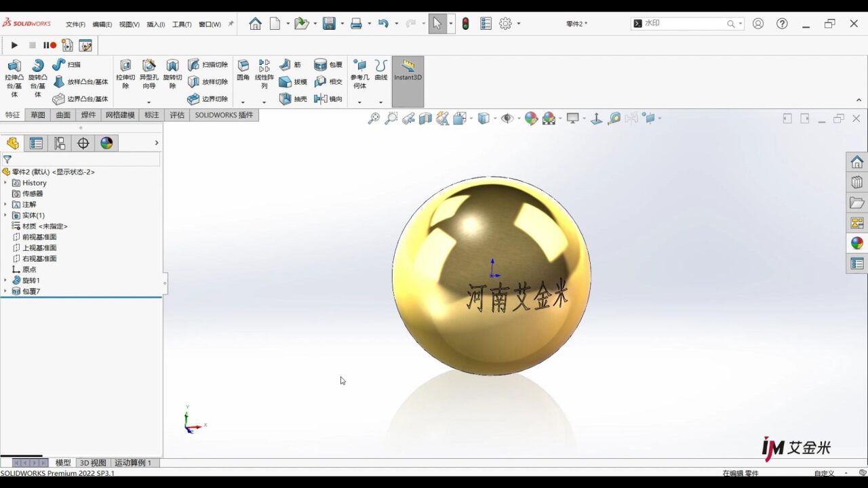Click the feature tree filter field
868x488 pixels.
click(x=81, y=160)
